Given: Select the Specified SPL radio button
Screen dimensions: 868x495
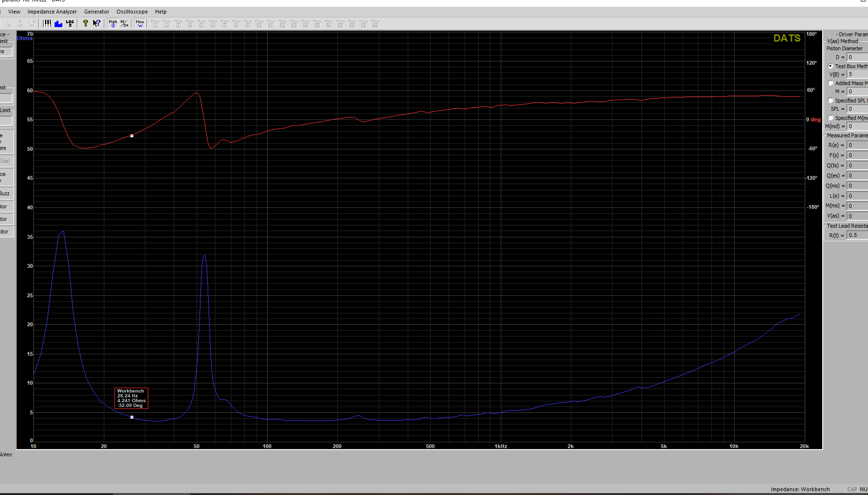Looking at the screenshot, I should [x=831, y=101].
